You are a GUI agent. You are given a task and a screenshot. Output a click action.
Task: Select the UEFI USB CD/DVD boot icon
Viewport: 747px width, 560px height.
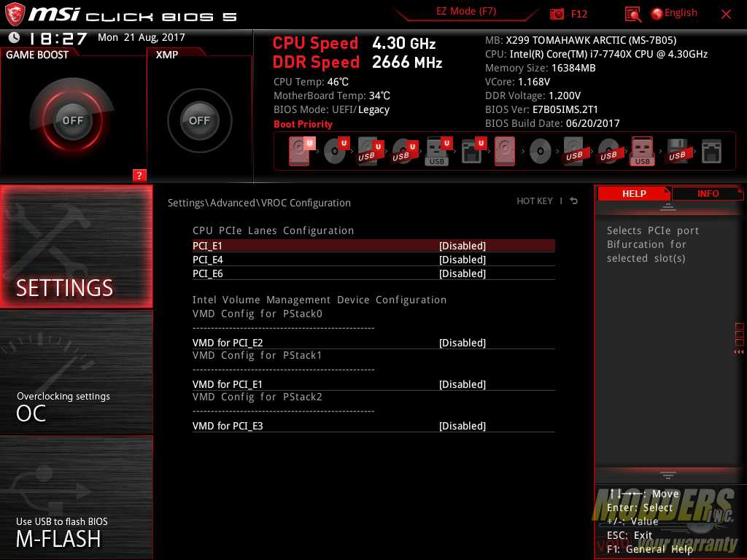404,151
